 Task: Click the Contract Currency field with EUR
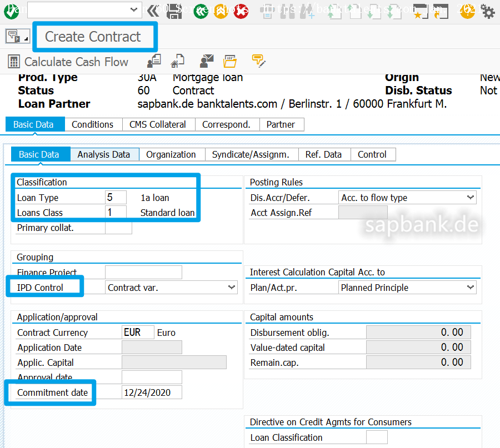[x=138, y=333]
